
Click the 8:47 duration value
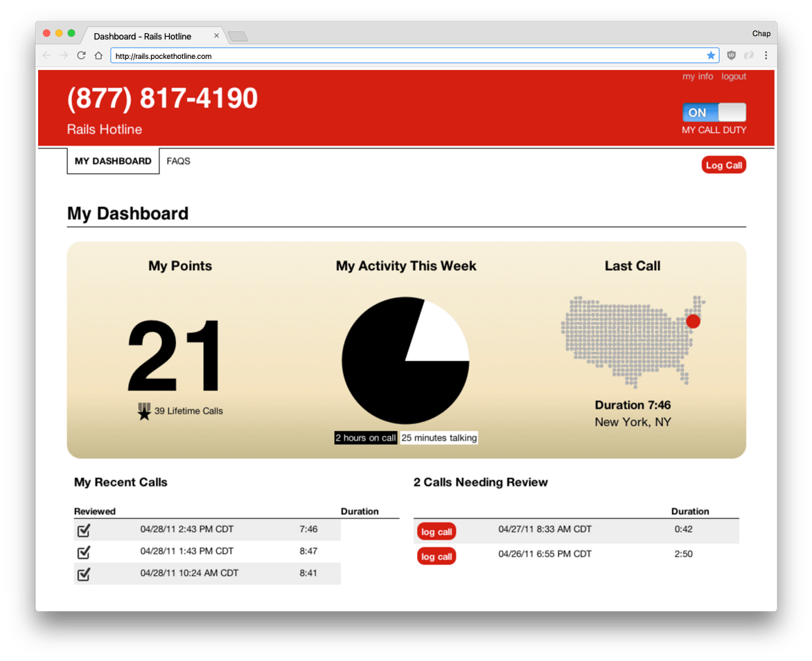308,551
